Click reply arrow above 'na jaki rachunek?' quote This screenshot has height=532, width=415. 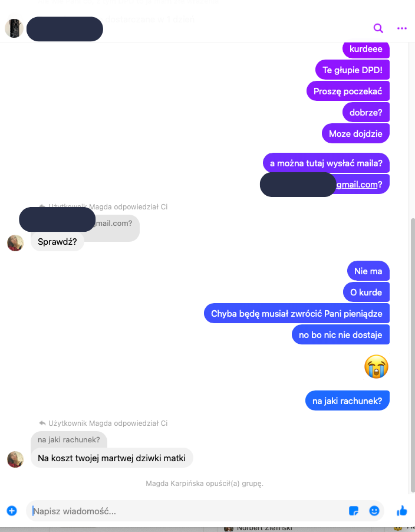coord(42,423)
